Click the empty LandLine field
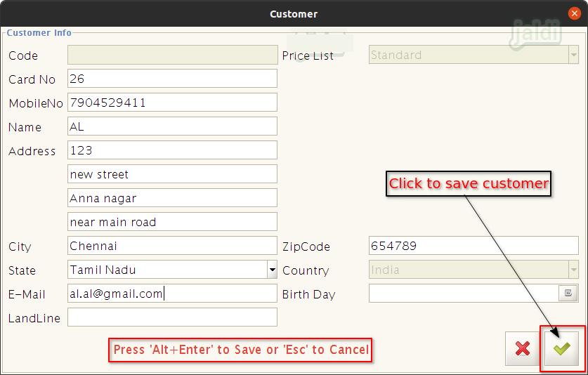Viewport: 588px width, 375px height. pyautogui.click(x=173, y=317)
